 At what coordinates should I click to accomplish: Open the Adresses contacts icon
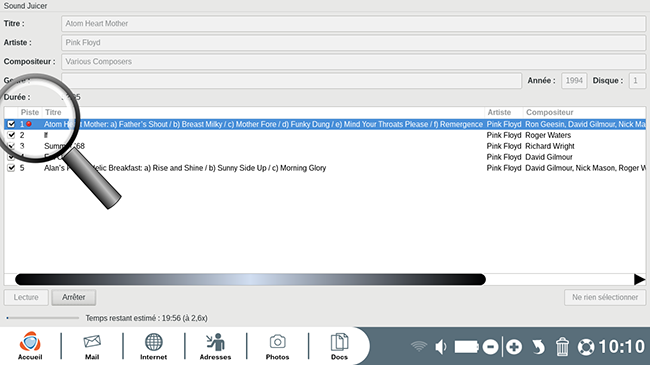coord(215,346)
